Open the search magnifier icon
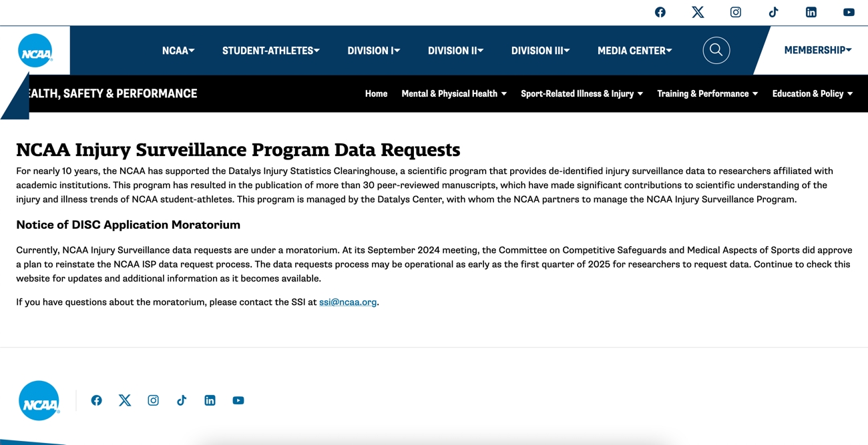 (716, 50)
